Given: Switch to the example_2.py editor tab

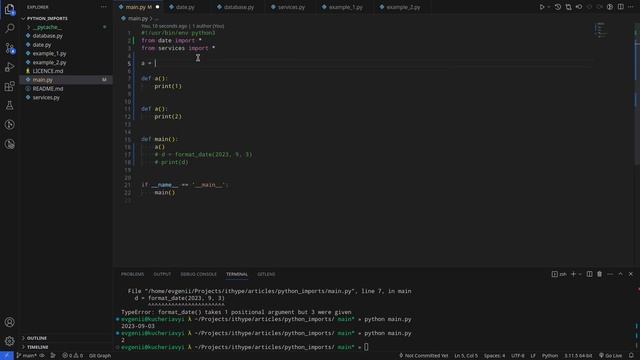Looking at the screenshot, I should point(403,7).
